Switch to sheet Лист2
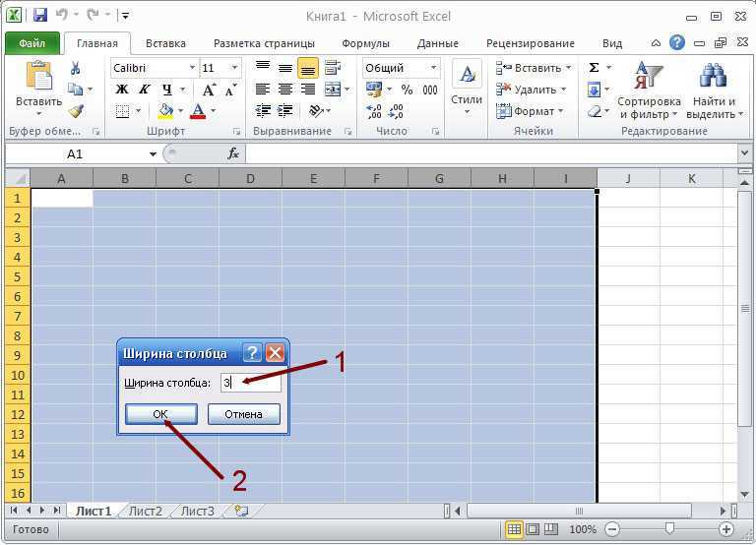 point(146,511)
